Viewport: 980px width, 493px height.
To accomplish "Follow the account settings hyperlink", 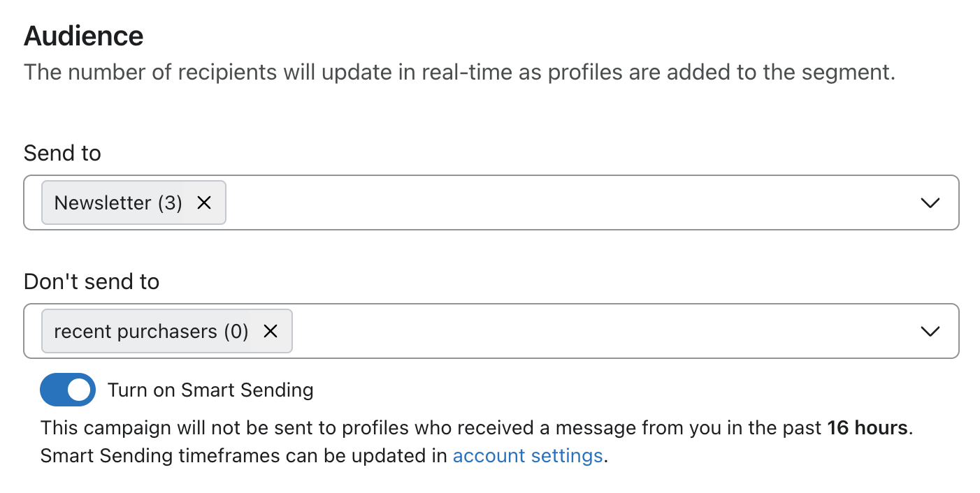I will coord(528,455).
